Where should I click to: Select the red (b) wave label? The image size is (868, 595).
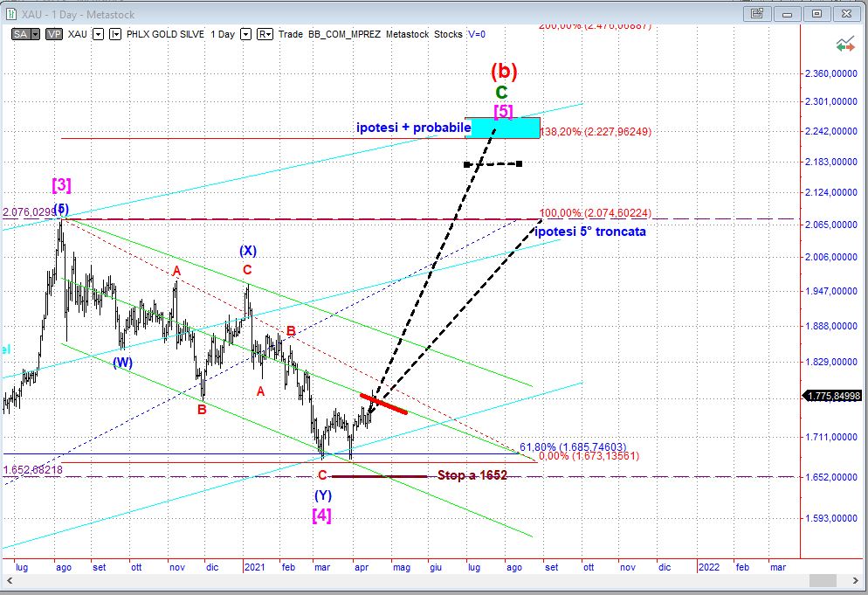[x=504, y=71]
